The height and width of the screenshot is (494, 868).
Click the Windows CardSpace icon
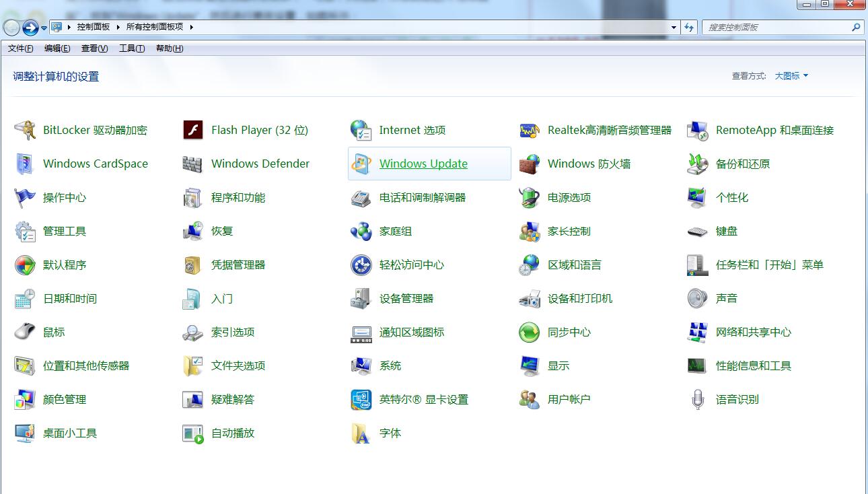[x=25, y=164]
